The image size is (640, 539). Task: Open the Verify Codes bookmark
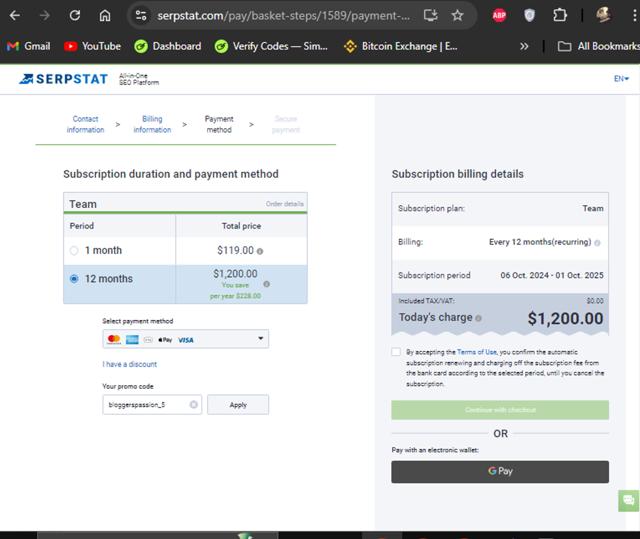coord(271,46)
